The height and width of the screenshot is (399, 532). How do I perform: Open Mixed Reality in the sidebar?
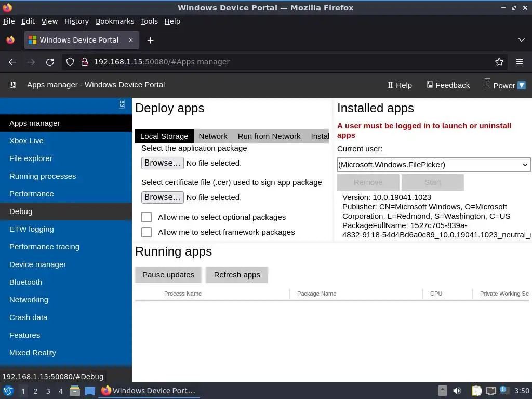(66, 353)
